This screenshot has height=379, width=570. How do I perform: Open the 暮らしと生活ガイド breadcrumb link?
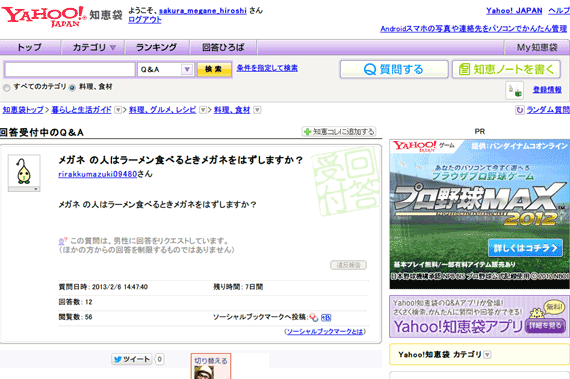point(81,110)
